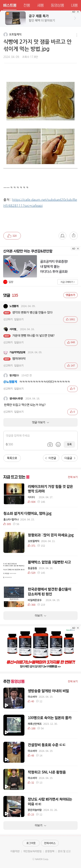Expand more comments with 댓글 더보기
Viewport: 81px width, 868px height.
pyautogui.click(x=40, y=422)
